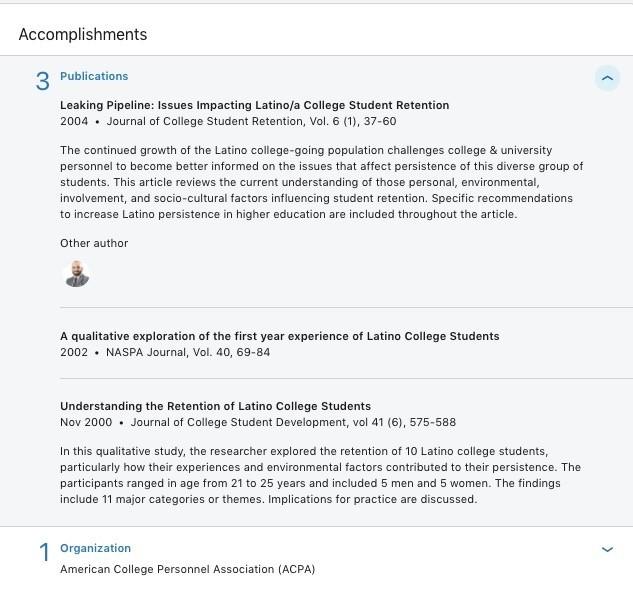This screenshot has width=633, height=589.
Task: Open the Organization section heading link
Action: (95, 548)
